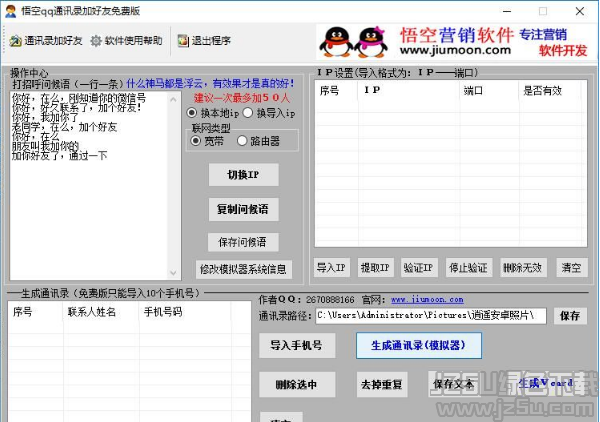Screen dimensions: 600x422
Task: Click greeting line 加你好友了，通过一下
Action: pos(59,156)
